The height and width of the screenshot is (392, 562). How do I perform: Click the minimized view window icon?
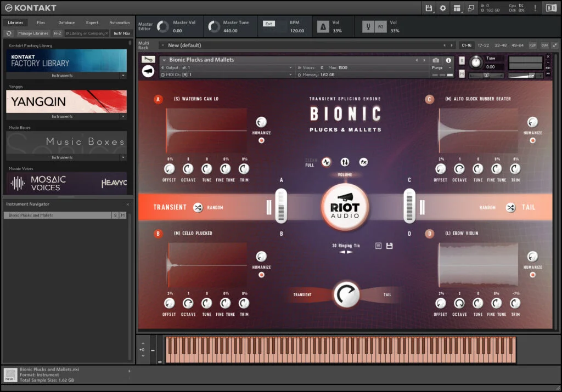[x=471, y=8]
